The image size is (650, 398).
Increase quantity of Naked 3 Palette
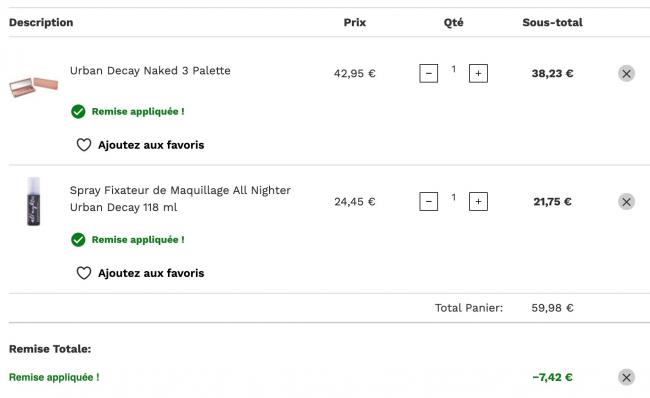pos(478,73)
